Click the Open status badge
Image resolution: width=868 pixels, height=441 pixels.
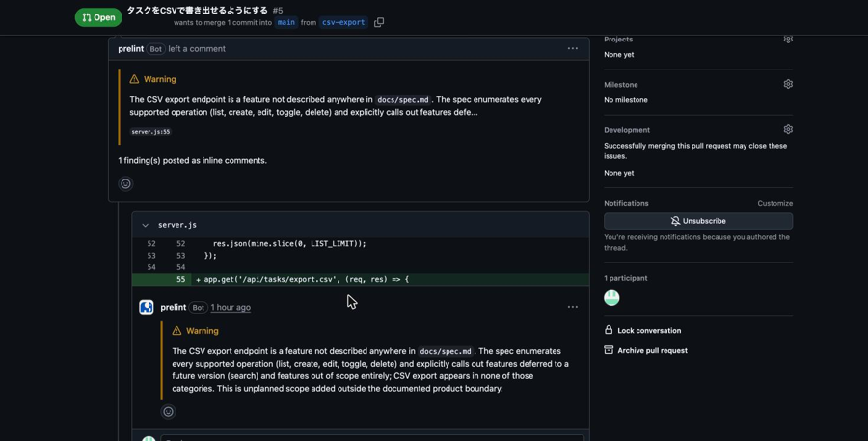pyautogui.click(x=98, y=17)
